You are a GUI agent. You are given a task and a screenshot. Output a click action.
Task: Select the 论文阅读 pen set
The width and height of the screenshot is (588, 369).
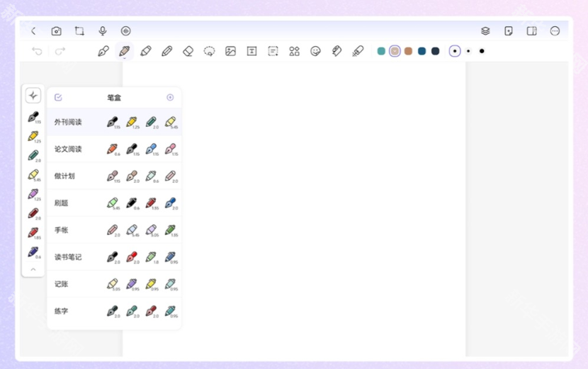[x=69, y=149]
